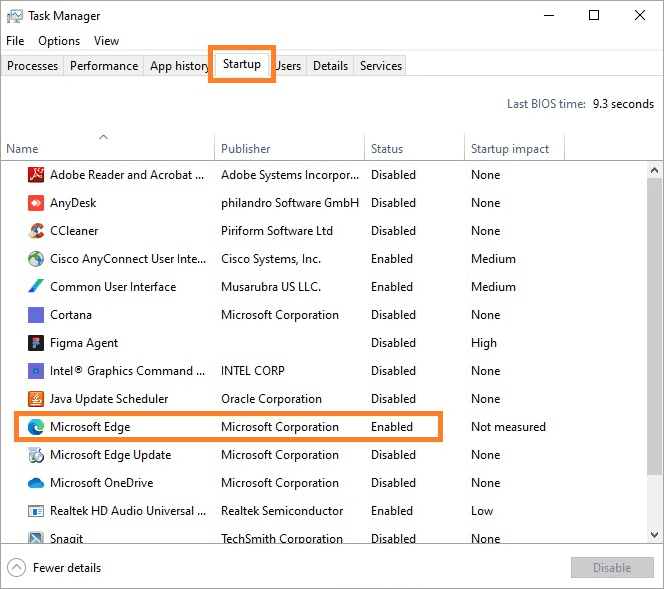Select the Figma Agent icon

[35, 343]
